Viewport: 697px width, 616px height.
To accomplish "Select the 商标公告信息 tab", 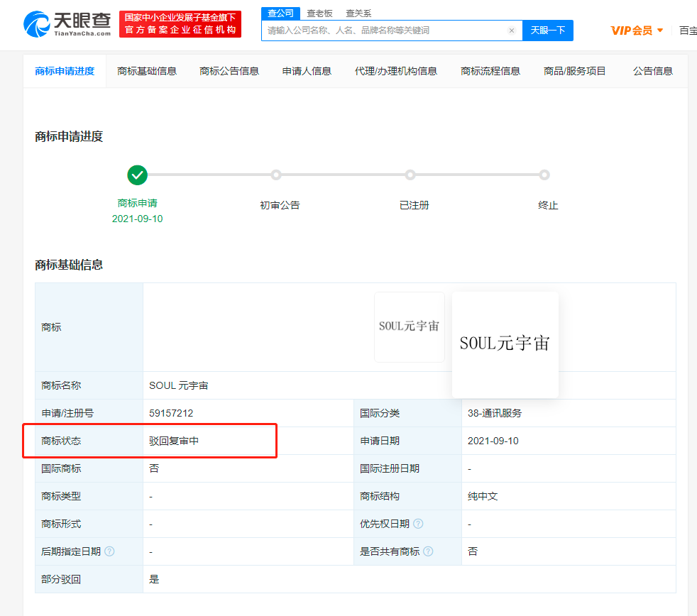I will click(x=229, y=71).
